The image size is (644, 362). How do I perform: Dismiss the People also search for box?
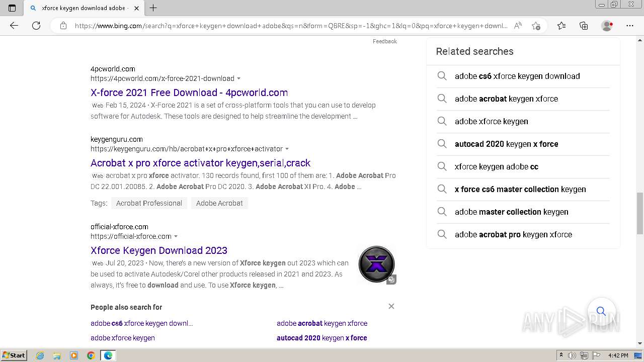click(391, 306)
